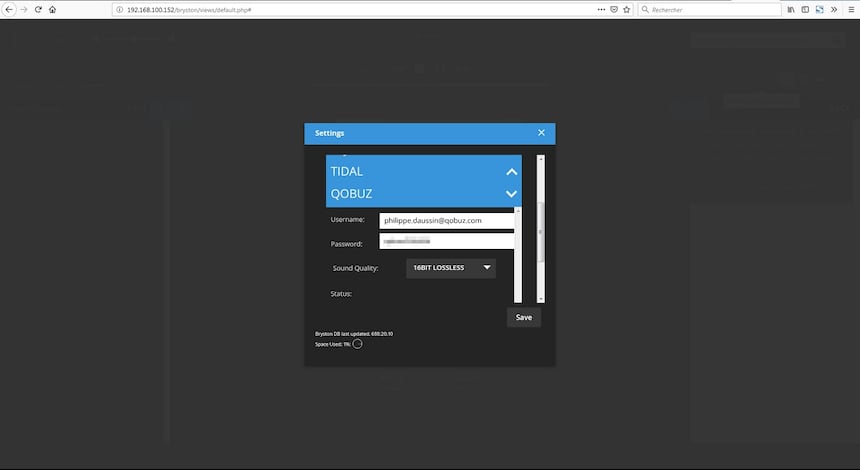Click the Settings dialog outer scrollbar thumb

pyautogui.click(x=541, y=231)
